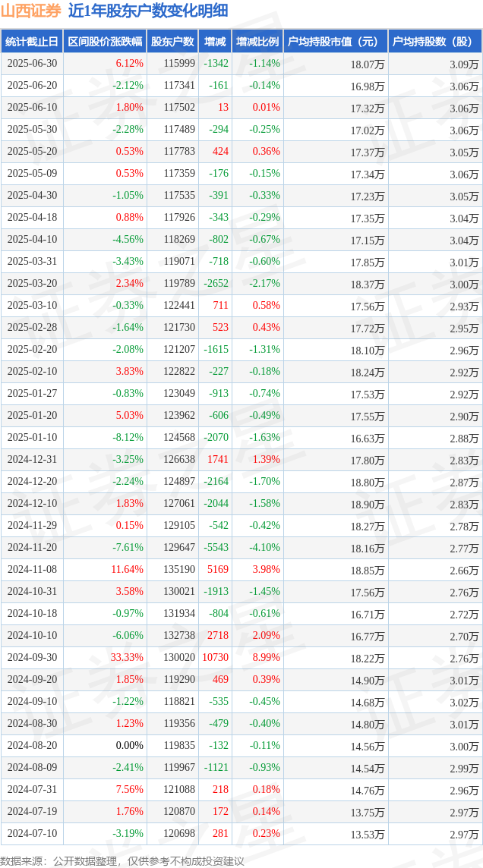This screenshot has height=868, width=483.
Task: Click the 股东户数 column header
Action: point(173,42)
